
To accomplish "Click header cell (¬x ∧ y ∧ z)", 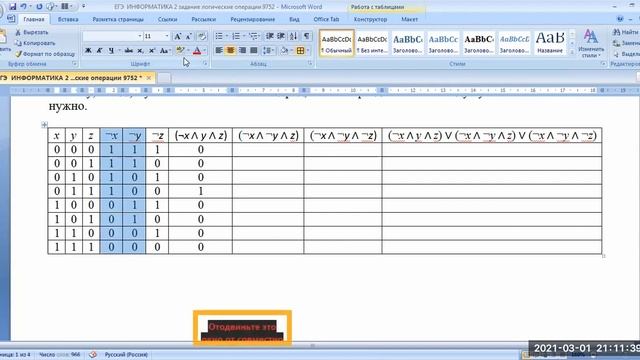I will click(200, 136).
